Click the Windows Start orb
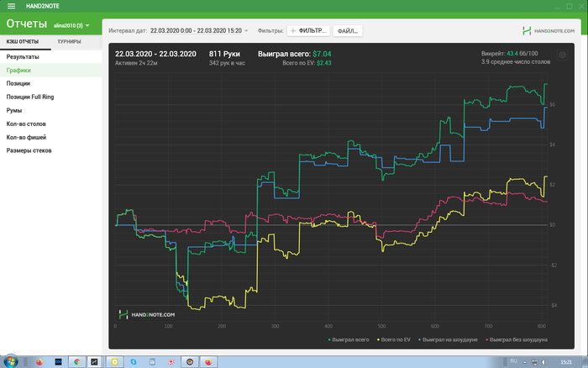This screenshot has height=368, width=588. (10, 361)
